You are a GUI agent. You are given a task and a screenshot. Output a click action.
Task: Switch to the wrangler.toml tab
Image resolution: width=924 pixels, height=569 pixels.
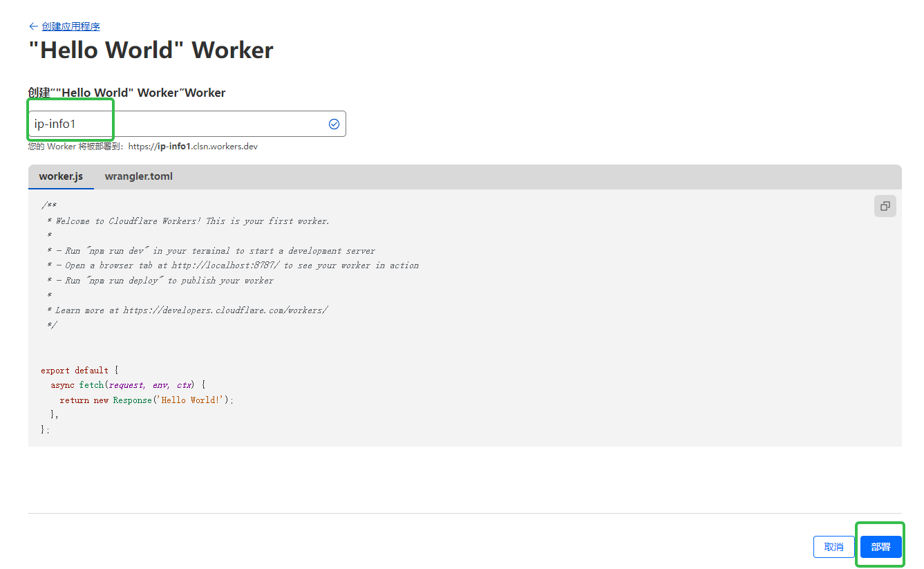[x=139, y=176]
